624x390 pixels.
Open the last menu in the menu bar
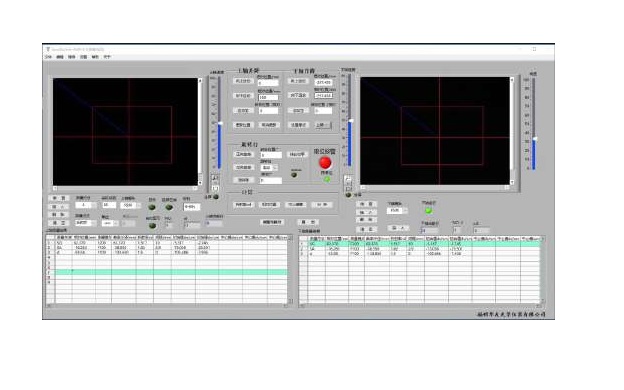[x=107, y=57]
